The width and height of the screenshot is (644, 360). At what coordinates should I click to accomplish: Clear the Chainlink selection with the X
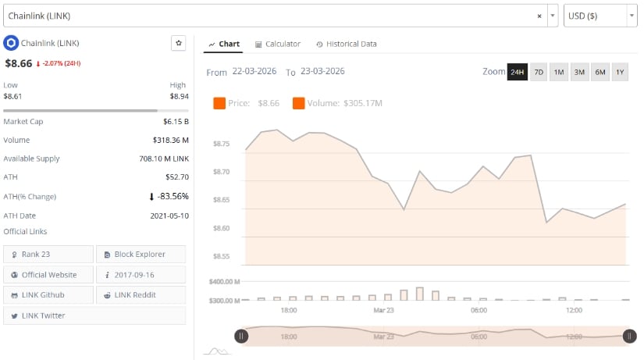click(539, 16)
